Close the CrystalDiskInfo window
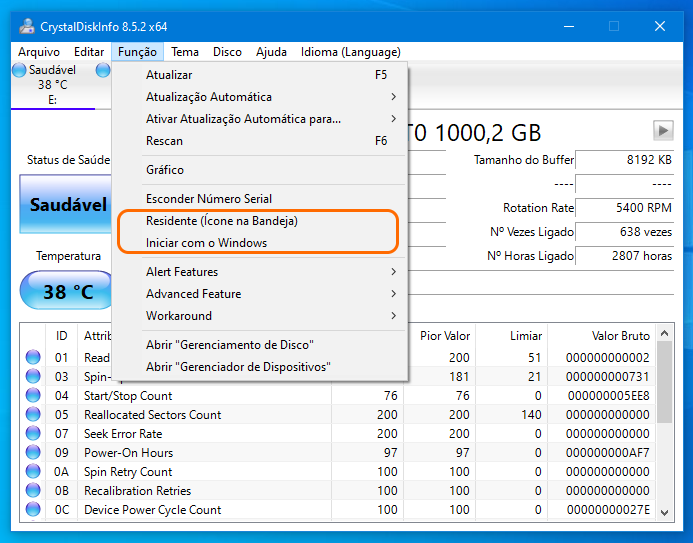 660,27
